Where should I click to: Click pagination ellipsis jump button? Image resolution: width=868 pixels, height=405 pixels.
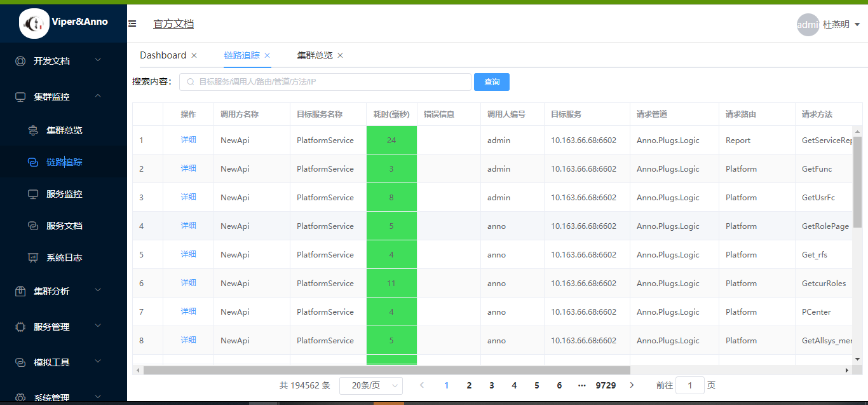(x=581, y=385)
